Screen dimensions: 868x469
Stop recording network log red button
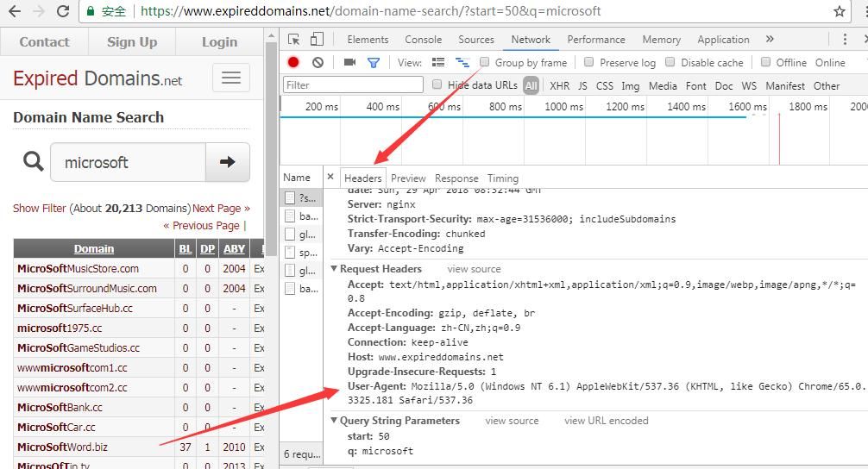[293, 62]
